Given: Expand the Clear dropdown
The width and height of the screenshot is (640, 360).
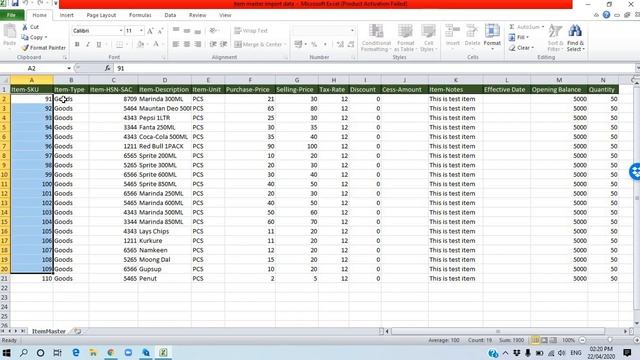Looking at the screenshot, I should (x=533, y=48).
